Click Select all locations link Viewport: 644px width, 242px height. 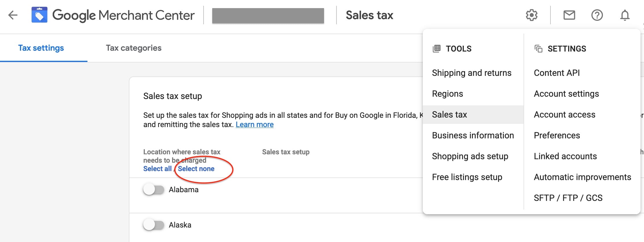point(157,169)
